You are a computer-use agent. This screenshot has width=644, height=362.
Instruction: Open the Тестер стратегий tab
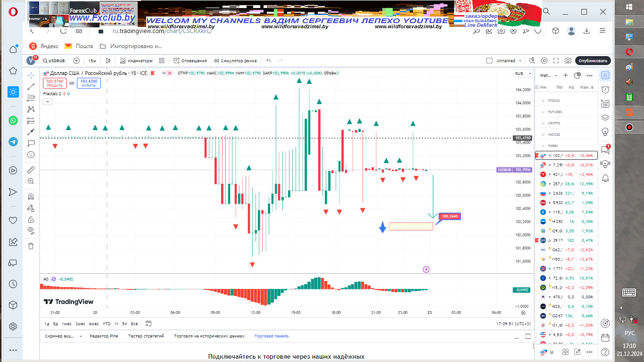[146, 336]
